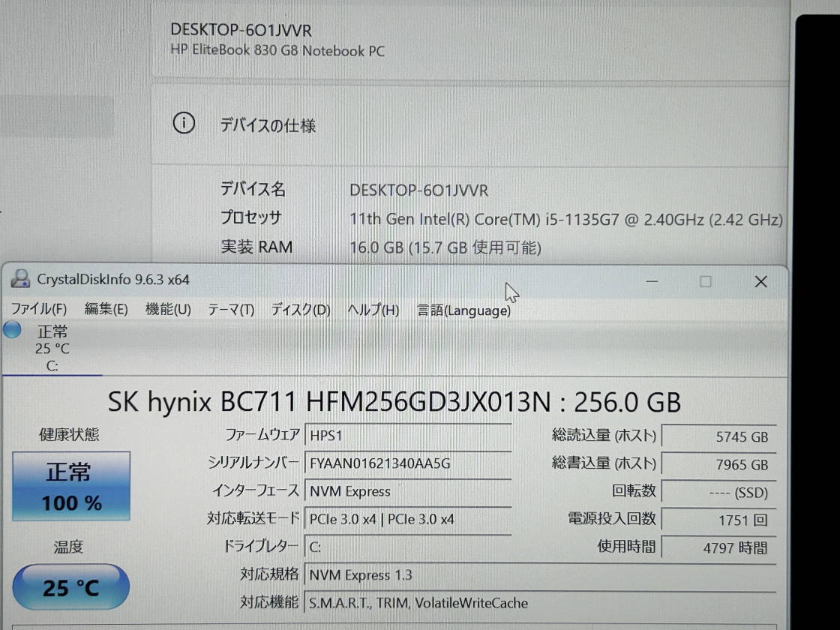Click the CrystalDiskInfo app icon in title bar
This screenshot has width=840, height=630.
tap(21, 280)
